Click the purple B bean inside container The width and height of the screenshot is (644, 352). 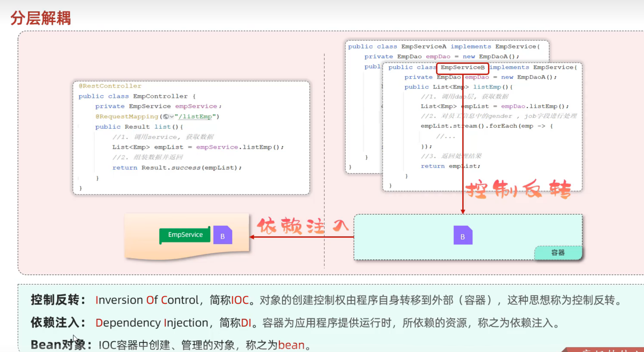tap(463, 235)
